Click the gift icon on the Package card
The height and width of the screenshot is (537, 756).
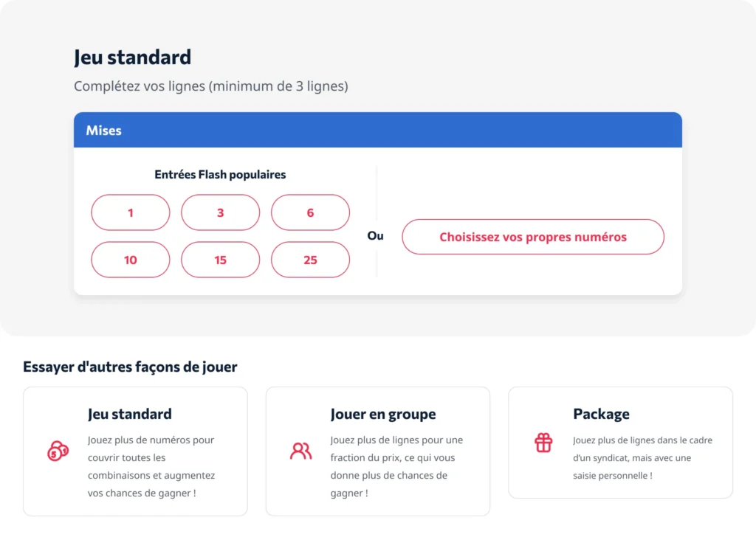point(544,443)
